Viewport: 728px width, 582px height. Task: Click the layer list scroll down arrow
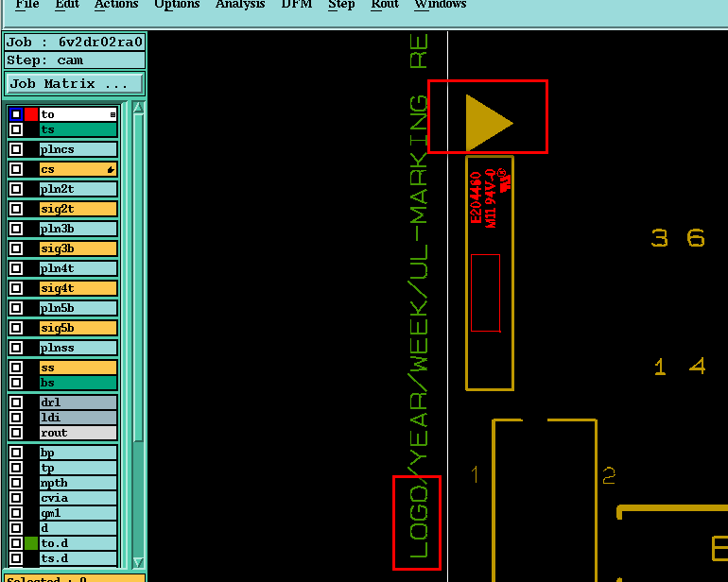coord(138,562)
